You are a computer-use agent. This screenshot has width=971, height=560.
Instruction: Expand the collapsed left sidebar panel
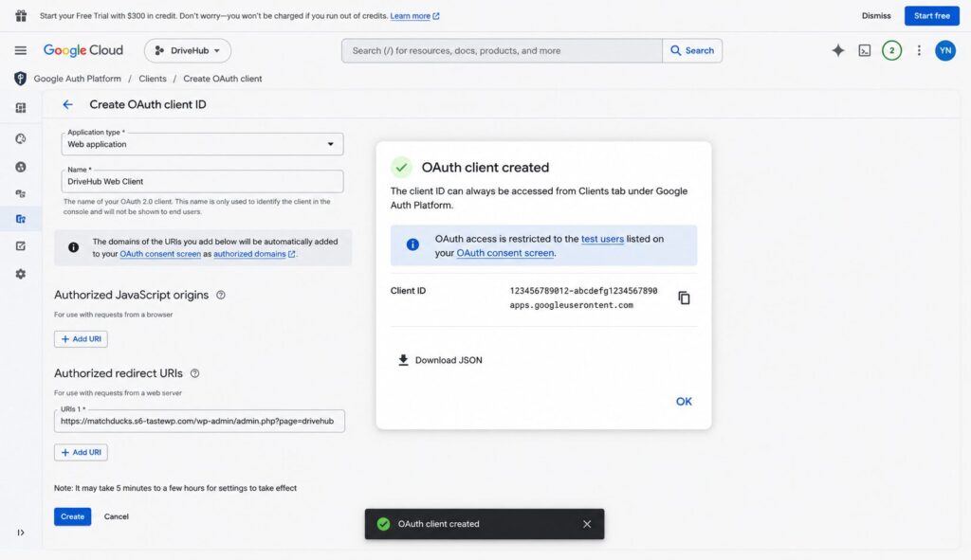pos(21,533)
